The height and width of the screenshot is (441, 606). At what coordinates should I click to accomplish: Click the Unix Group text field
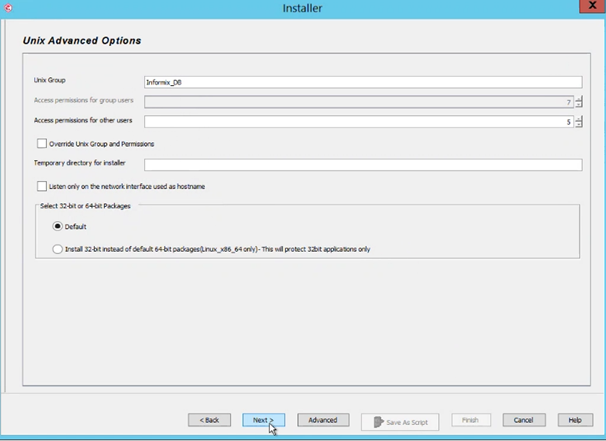pos(363,82)
